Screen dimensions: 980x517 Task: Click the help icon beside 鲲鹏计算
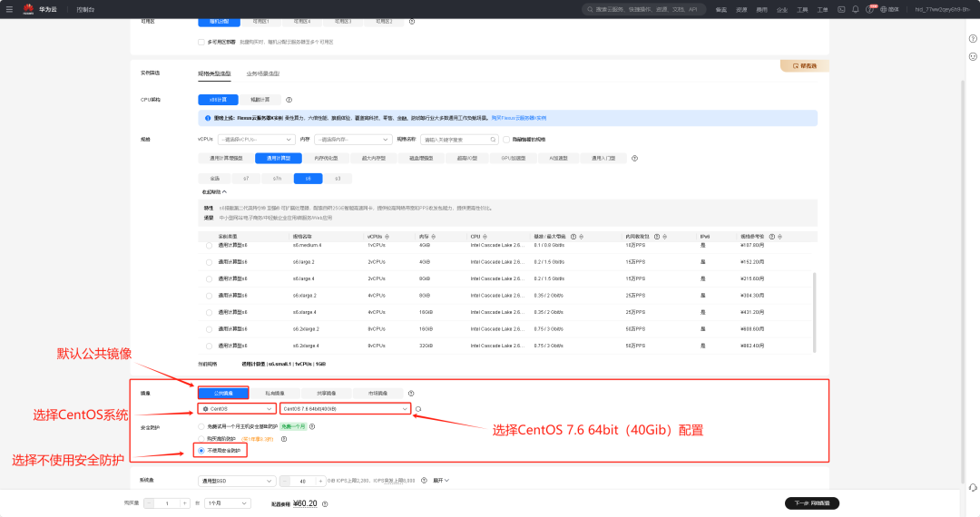pos(289,100)
